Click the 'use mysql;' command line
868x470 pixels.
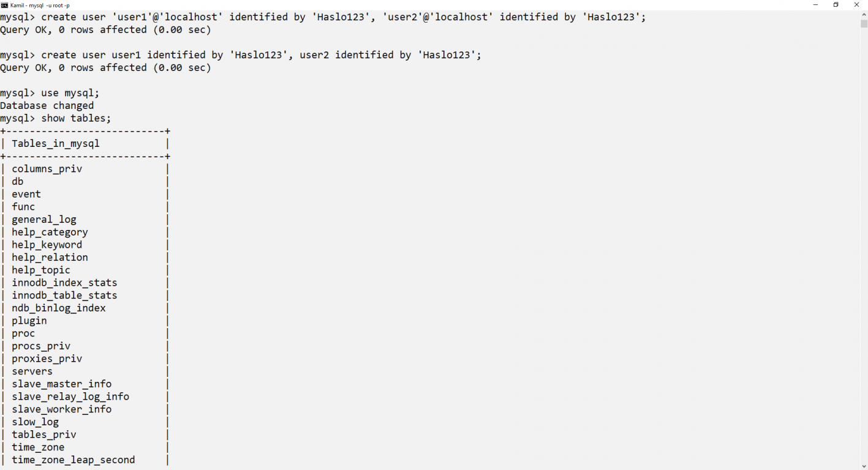[50, 93]
